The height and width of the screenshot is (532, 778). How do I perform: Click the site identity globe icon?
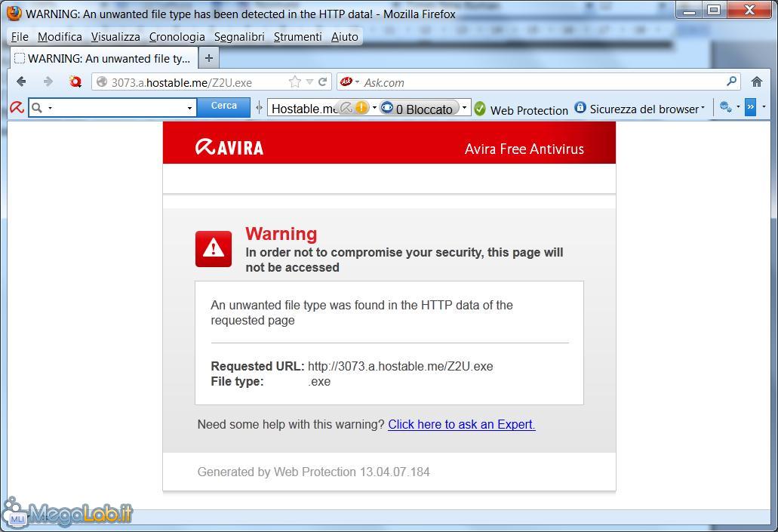tap(102, 82)
